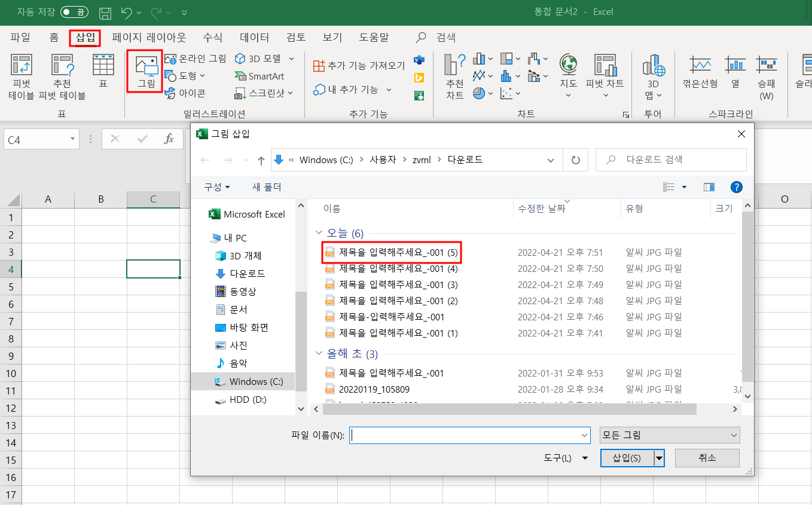This screenshot has width=812, height=505.
Task: Open the 피벗 테이블 insert tool
Action: click(x=20, y=76)
